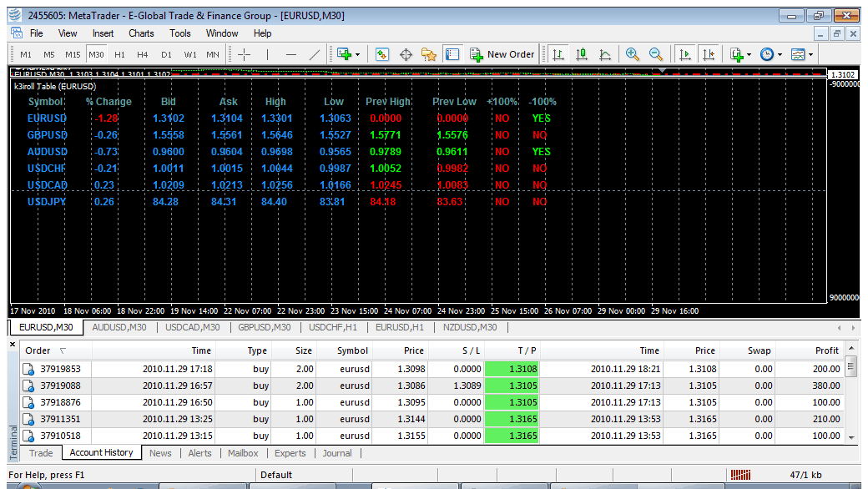Select the crosshair cursor tool
This screenshot has height=489, width=868.
point(244,54)
